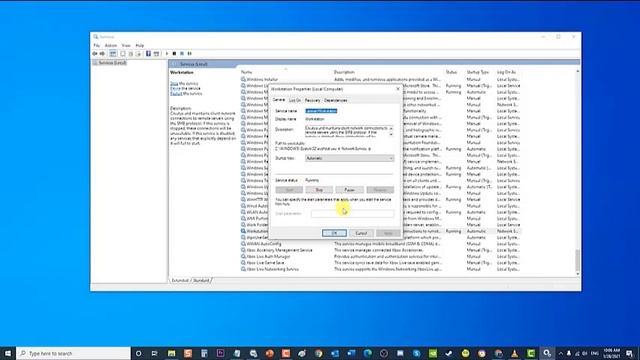Click the Start parameters input field

353,213
